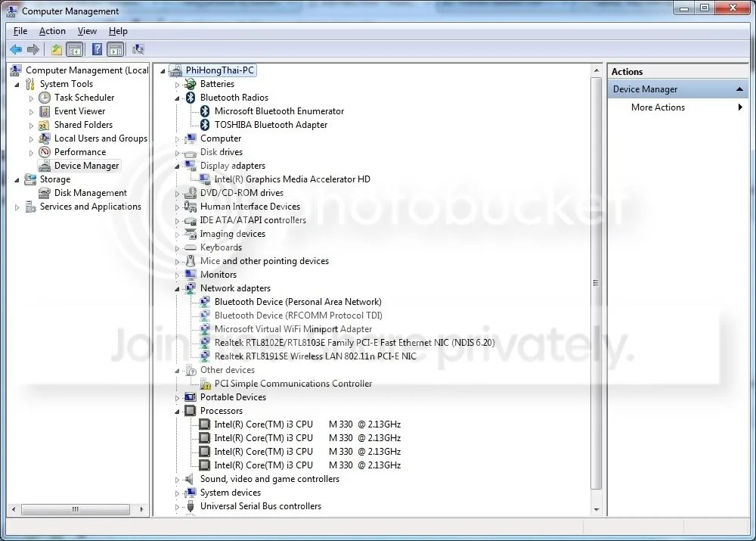Click the Forward arrow toolbar icon
This screenshot has height=541, width=756.
tap(33, 49)
